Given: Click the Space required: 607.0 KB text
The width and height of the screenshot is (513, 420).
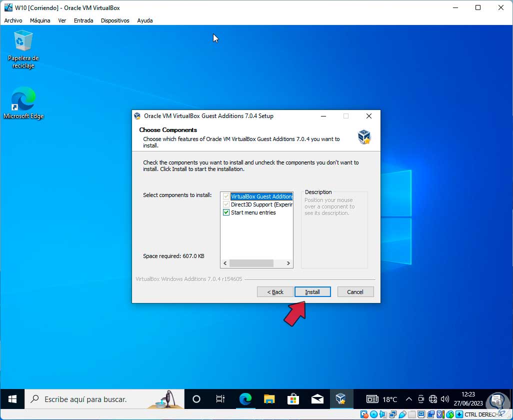Looking at the screenshot, I should [x=173, y=256].
